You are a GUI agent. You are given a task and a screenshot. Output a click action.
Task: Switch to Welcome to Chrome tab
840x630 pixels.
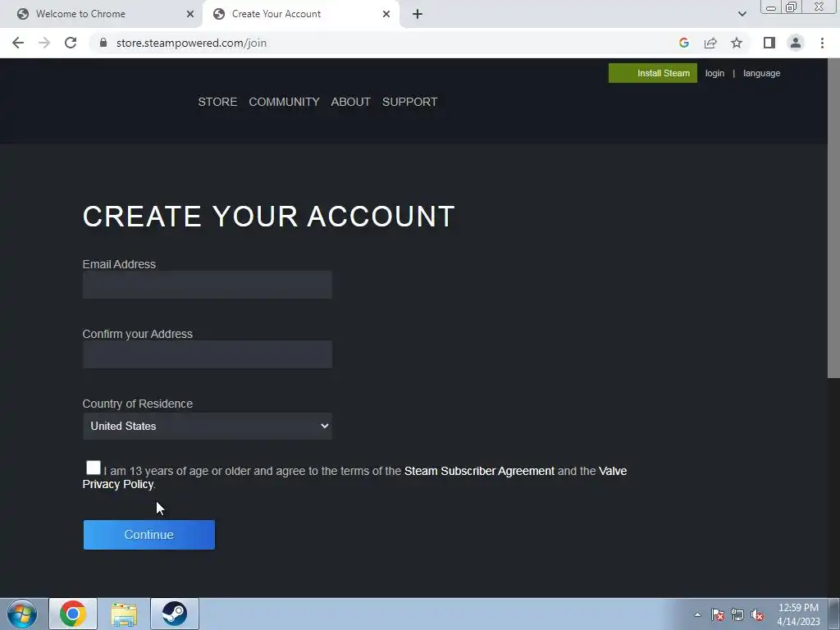[x=102, y=14]
